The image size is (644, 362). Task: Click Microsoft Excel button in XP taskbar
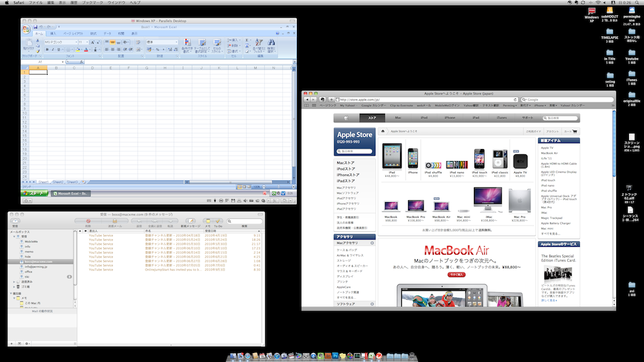70,193
